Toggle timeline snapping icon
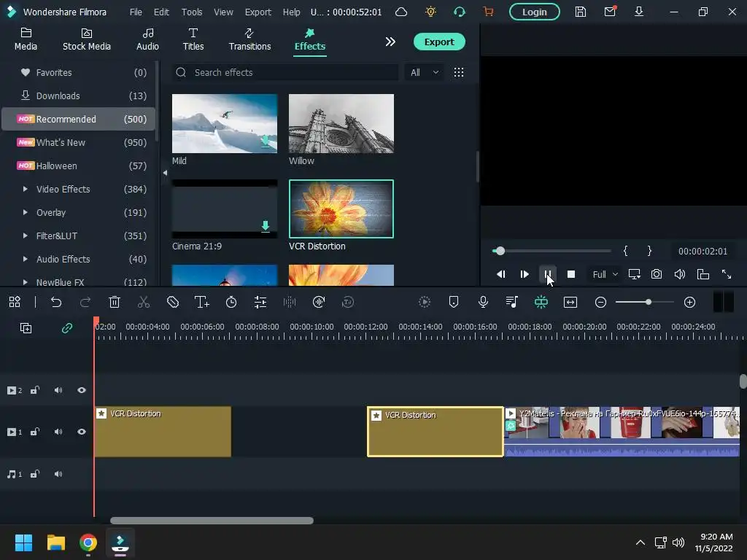The image size is (747, 560). tap(541, 302)
